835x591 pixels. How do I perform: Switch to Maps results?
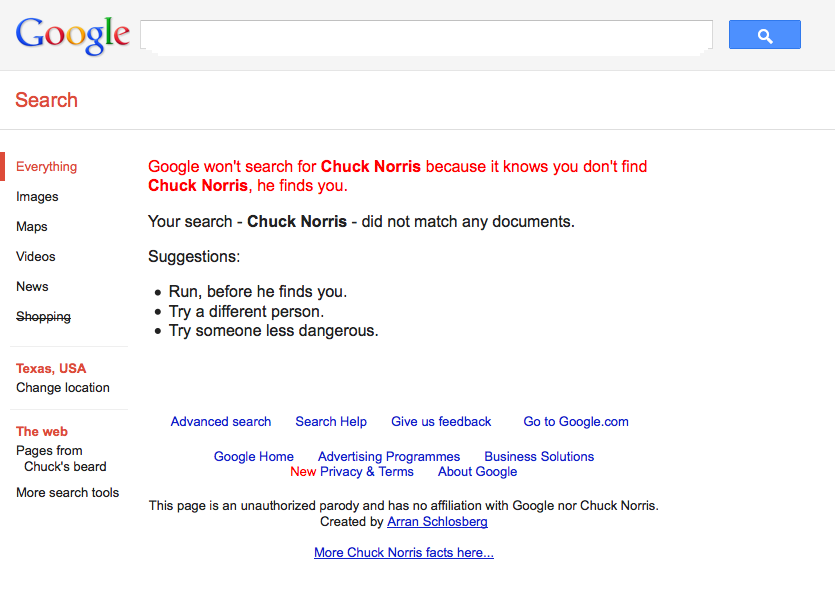click(x=32, y=226)
